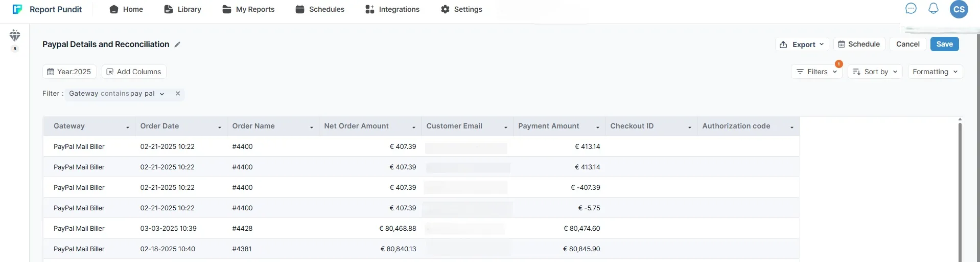Viewport: 980px width, 262px height.
Task: Click order name #4428
Action: [242, 228]
